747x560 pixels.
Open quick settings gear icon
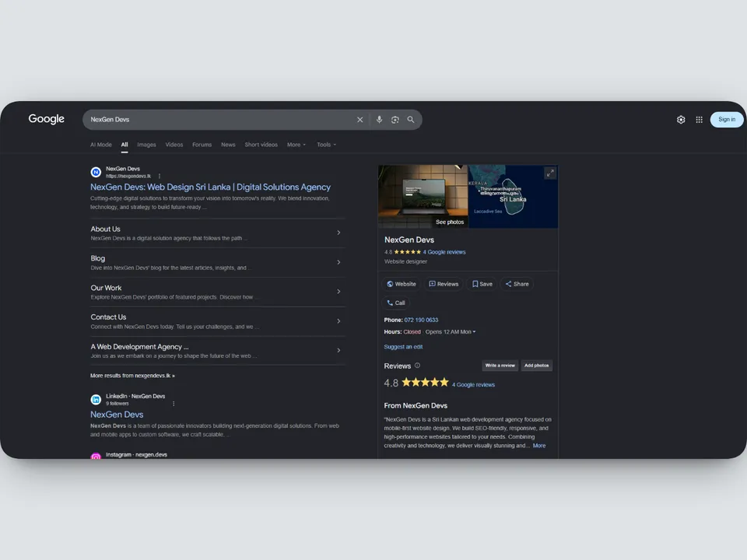[x=681, y=120]
